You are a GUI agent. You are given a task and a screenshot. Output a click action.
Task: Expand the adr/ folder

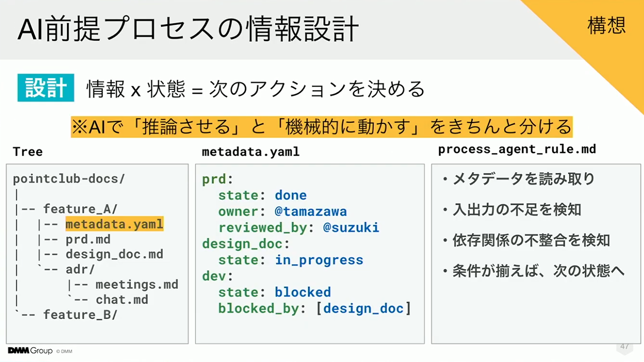pos(80,269)
